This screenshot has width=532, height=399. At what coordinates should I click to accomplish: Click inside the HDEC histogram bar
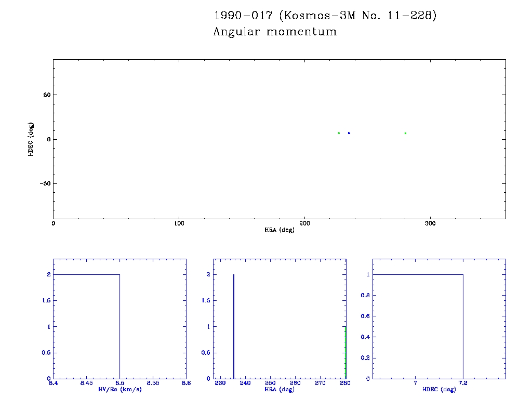[x=418, y=326]
